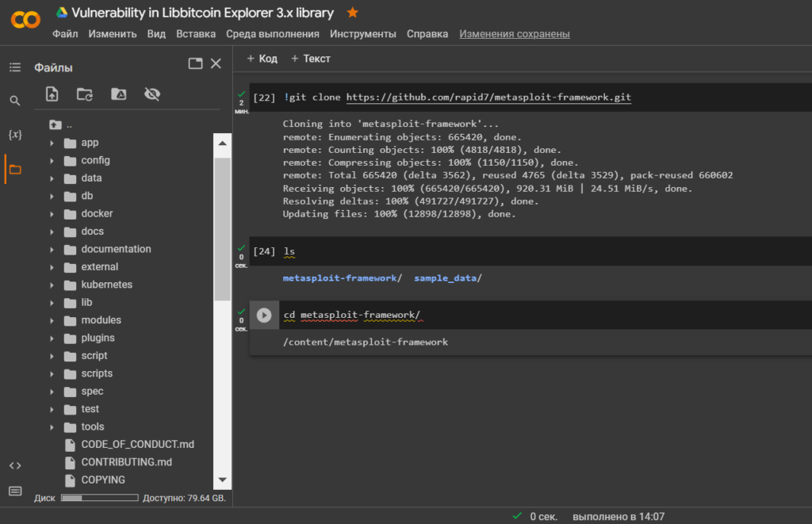The image size is (812, 524).
Task: Click the modules folder icon
Action: click(x=70, y=320)
